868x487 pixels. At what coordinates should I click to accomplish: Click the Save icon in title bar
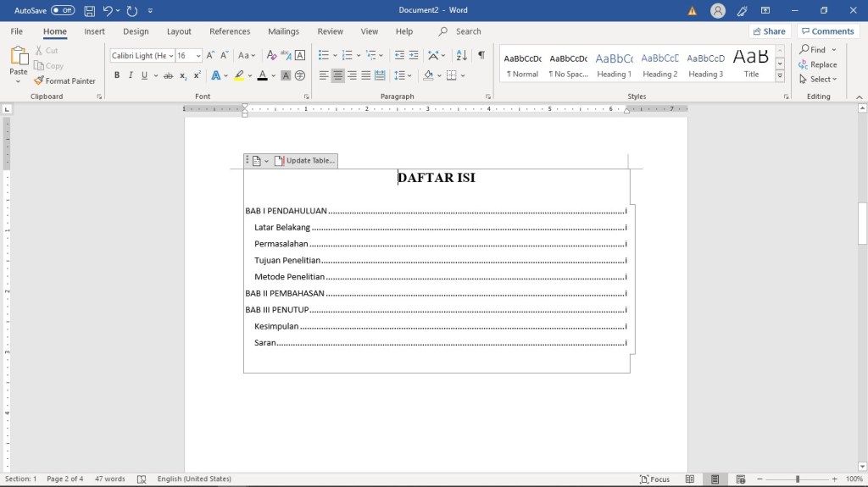coord(89,11)
